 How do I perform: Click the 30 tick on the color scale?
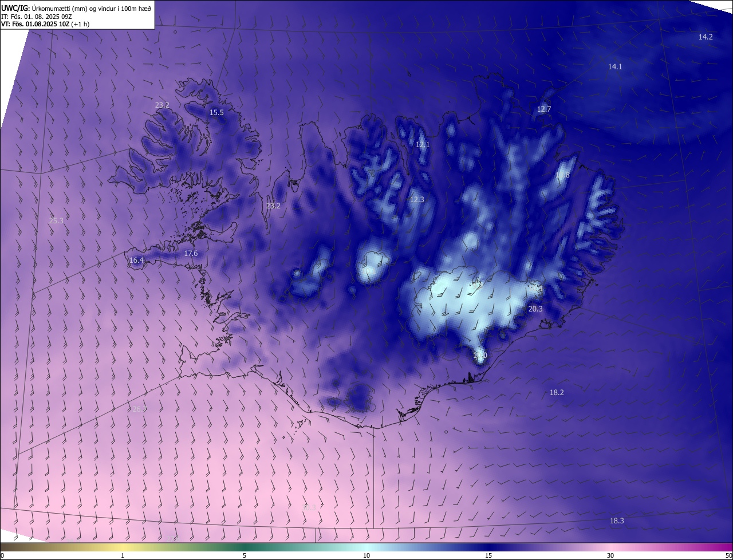click(x=610, y=556)
